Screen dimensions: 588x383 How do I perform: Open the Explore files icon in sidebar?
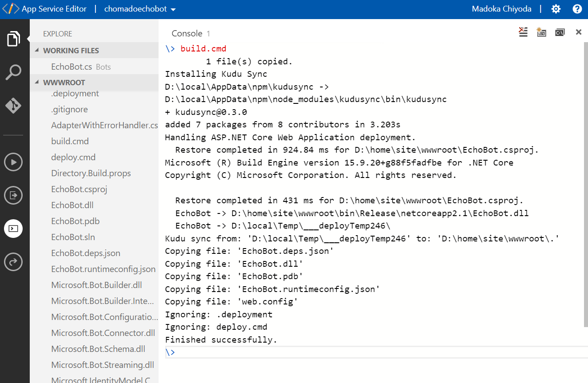click(x=13, y=39)
